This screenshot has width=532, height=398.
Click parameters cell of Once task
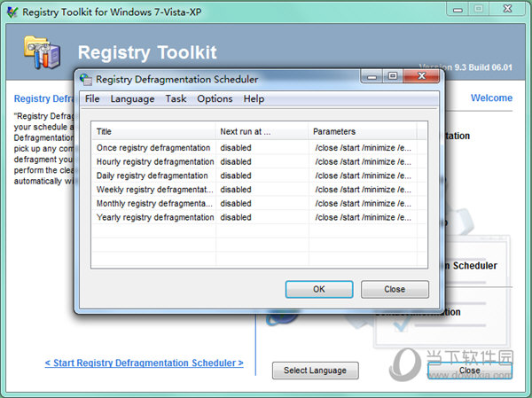pyautogui.click(x=363, y=148)
